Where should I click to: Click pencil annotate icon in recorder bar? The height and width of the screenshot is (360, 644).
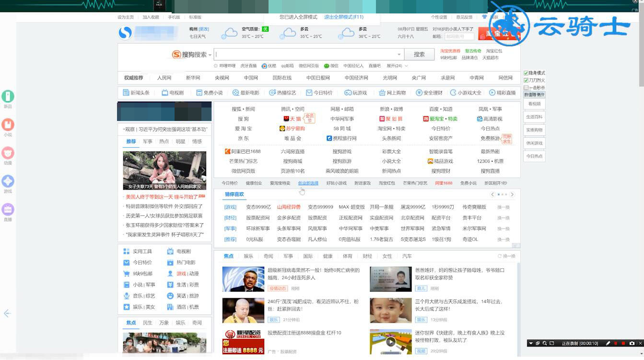(608, 343)
